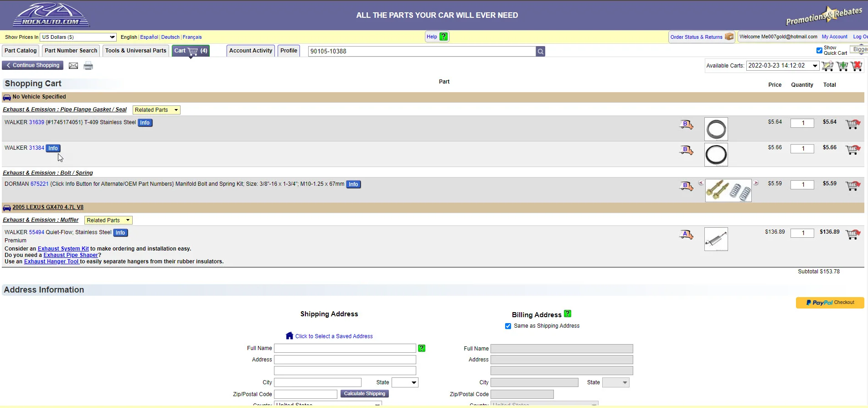The image size is (868, 408).
Task: Click the shipping Full Name input field
Action: [345, 348]
